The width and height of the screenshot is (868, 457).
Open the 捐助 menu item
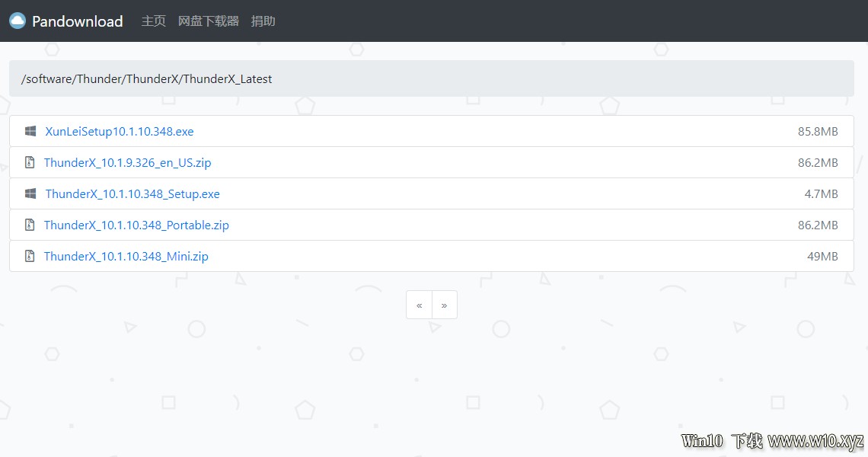point(263,21)
